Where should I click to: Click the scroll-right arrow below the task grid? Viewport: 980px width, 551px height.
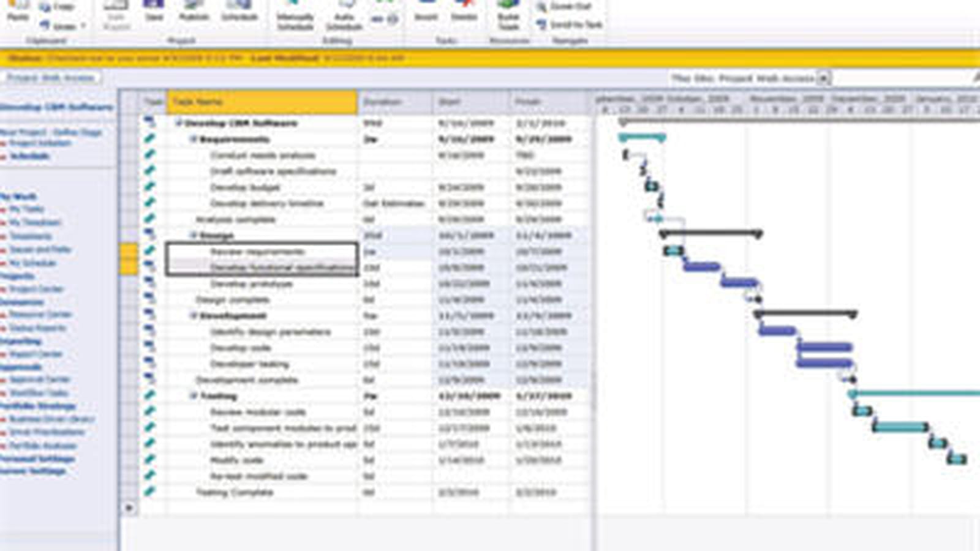click(x=129, y=508)
